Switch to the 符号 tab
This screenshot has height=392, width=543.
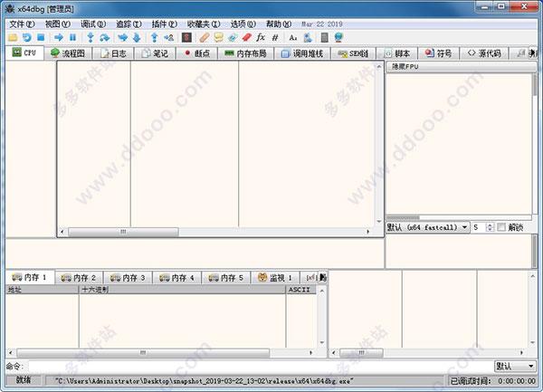[x=439, y=53]
